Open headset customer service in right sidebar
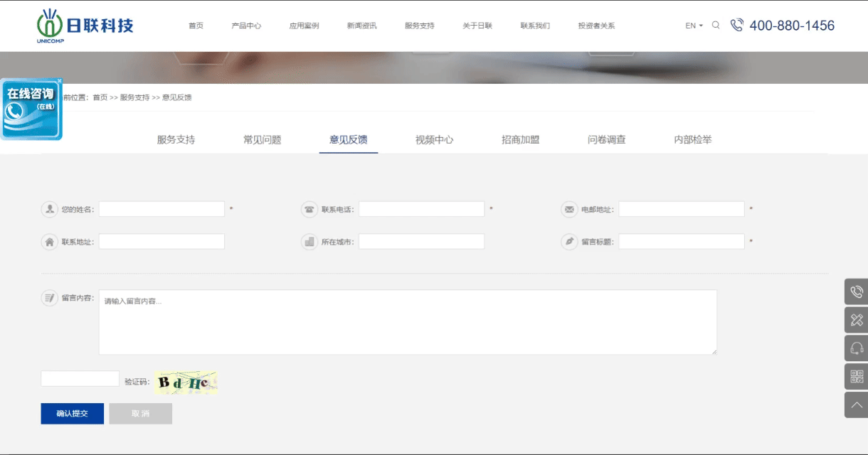Image resolution: width=868 pixels, height=455 pixels. (856, 348)
